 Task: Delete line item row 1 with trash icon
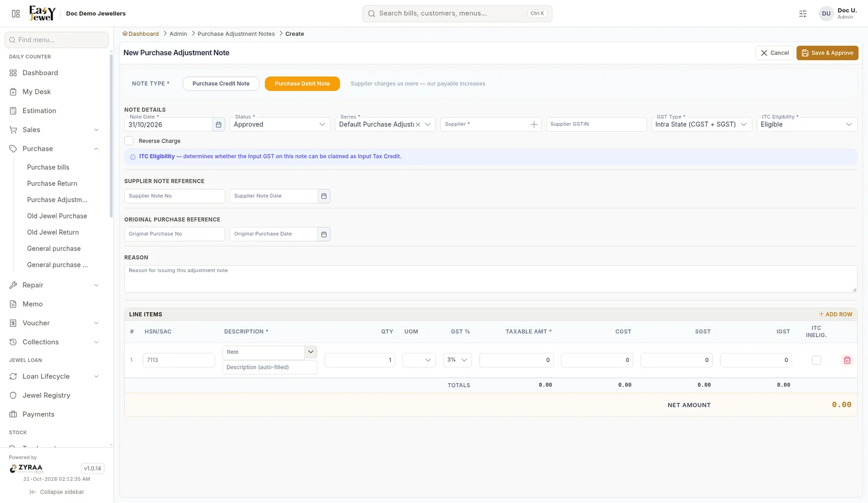pyautogui.click(x=847, y=360)
